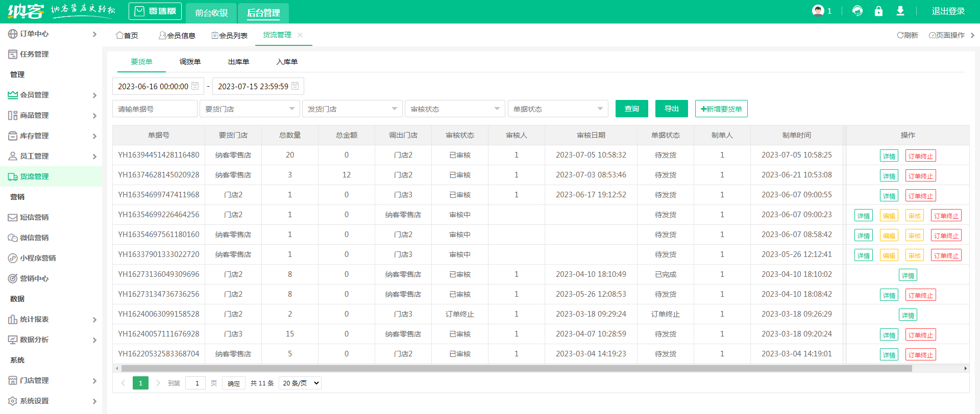Open the 会员列表 page tab

230,35
